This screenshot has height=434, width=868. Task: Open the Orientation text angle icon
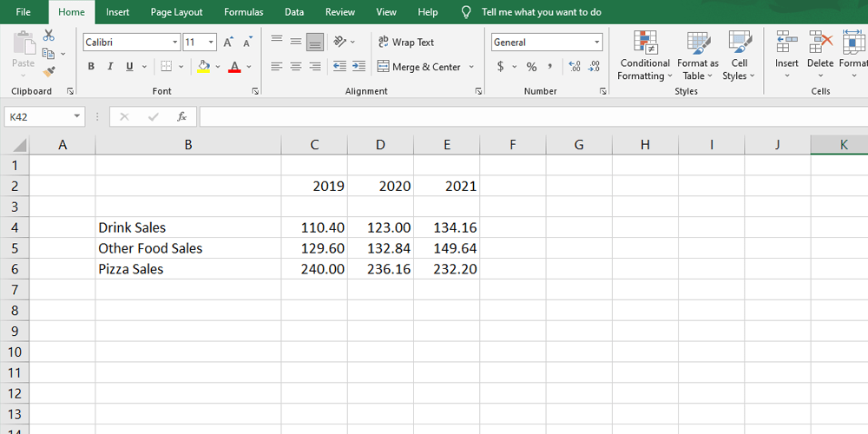(x=340, y=42)
